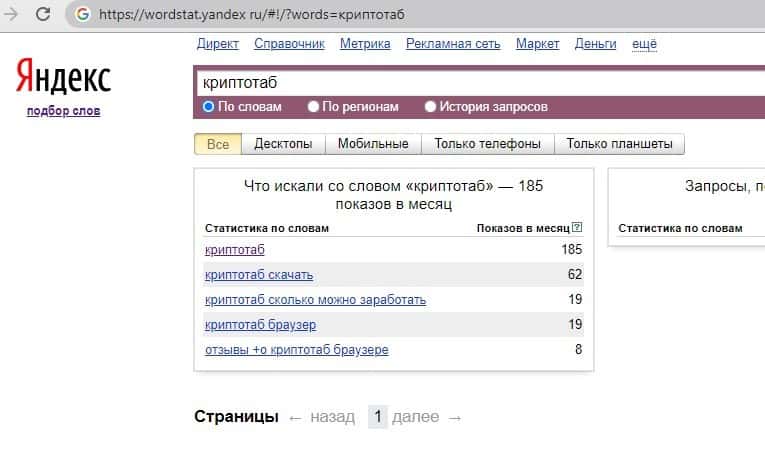Open the криптотаб keyword link
Viewport: 765px width, 471px height.
[x=235, y=250]
